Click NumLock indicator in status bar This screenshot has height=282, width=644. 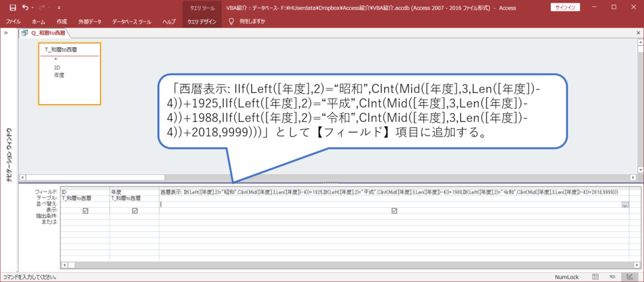[x=566, y=277]
